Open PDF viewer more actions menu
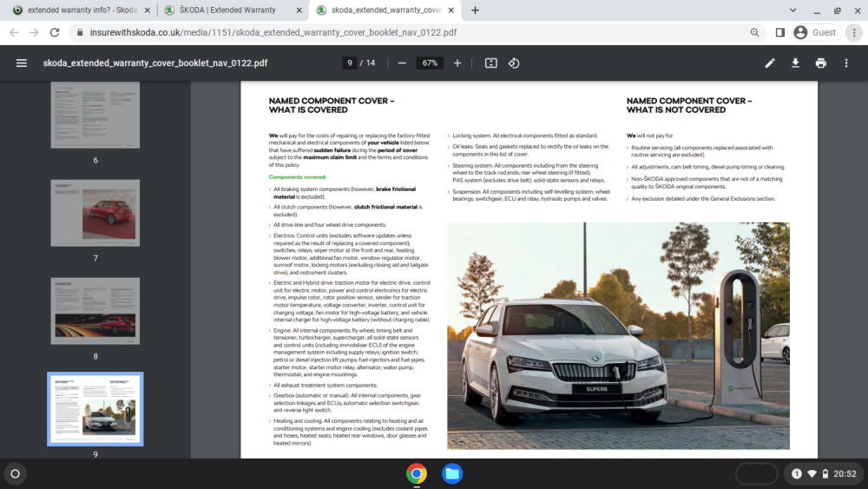868x489 pixels. (846, 63)
